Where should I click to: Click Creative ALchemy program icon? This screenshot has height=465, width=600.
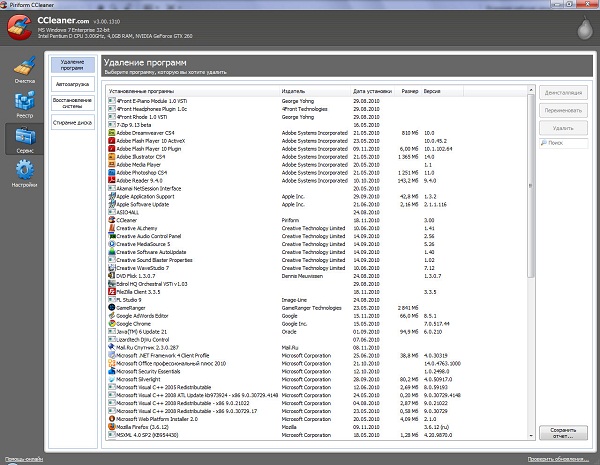click(111, 228)
